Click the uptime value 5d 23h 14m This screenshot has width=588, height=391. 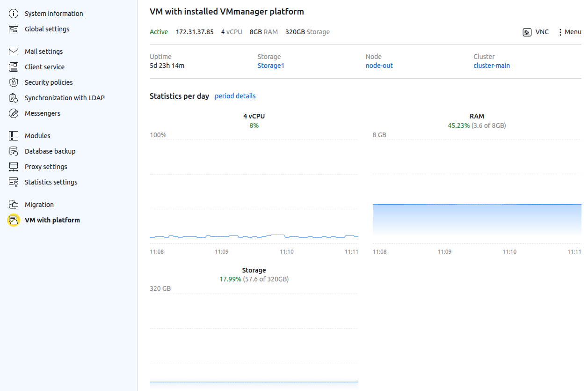(167, 66)
